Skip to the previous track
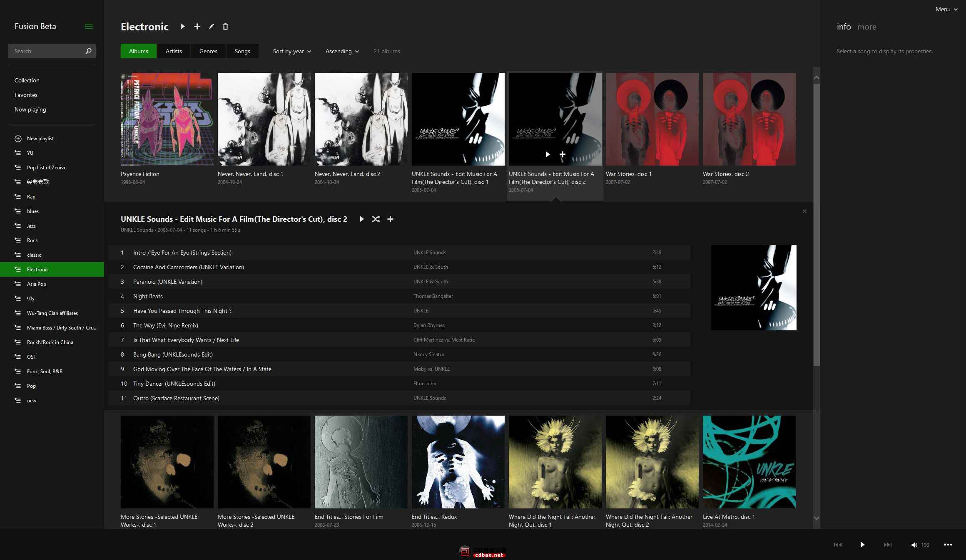Image resolution: width=966 pixels, height=560 pixels. pos(838,545)
